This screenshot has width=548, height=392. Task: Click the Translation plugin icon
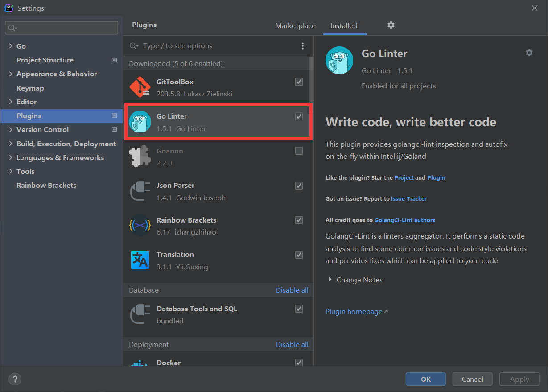140,260
